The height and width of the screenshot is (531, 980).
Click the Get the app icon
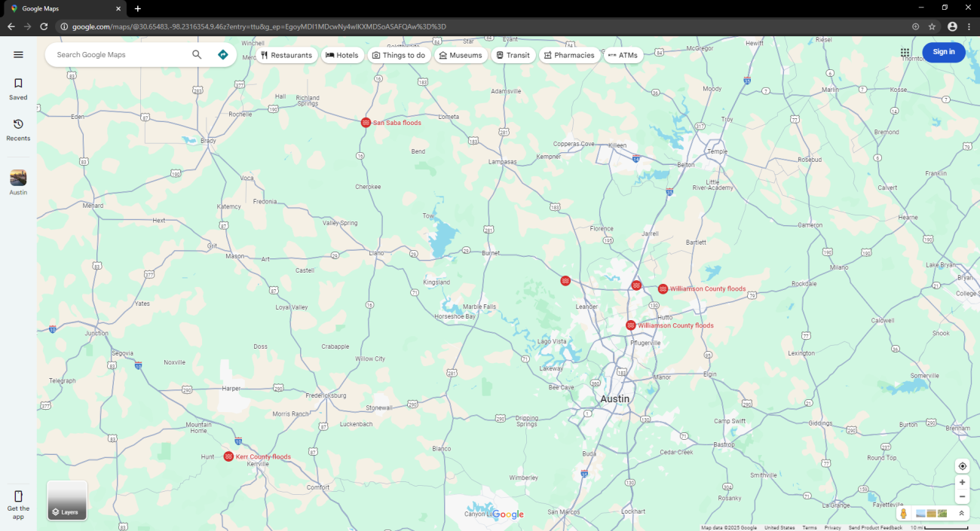pyautogui.click(x=19, y=496)
